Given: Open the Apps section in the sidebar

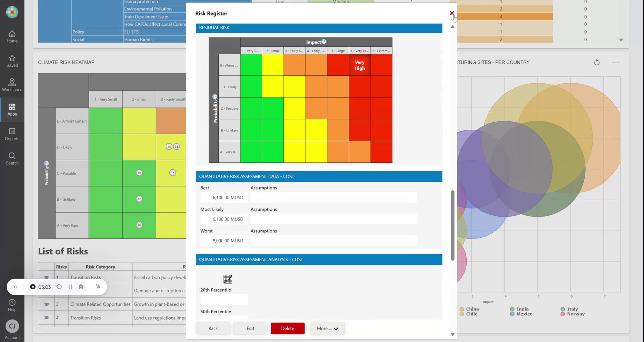Looking at the screenshot, I should click(x=12, y=110).
